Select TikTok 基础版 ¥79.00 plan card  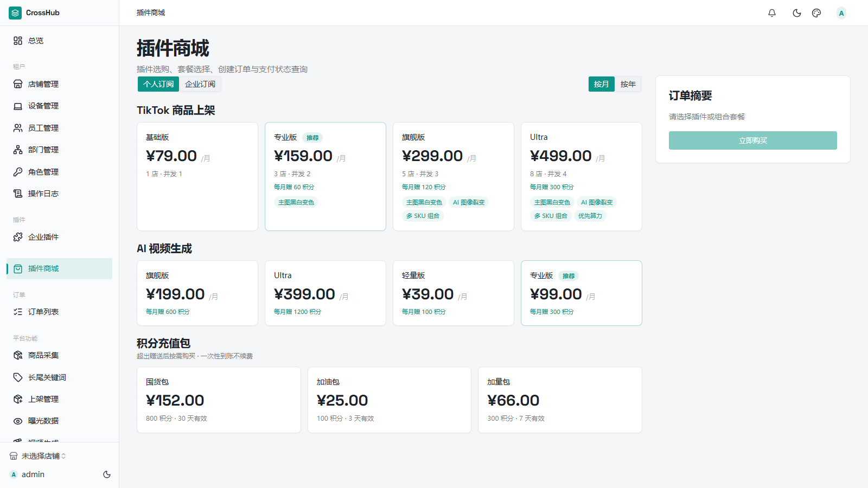click(197, 177)
